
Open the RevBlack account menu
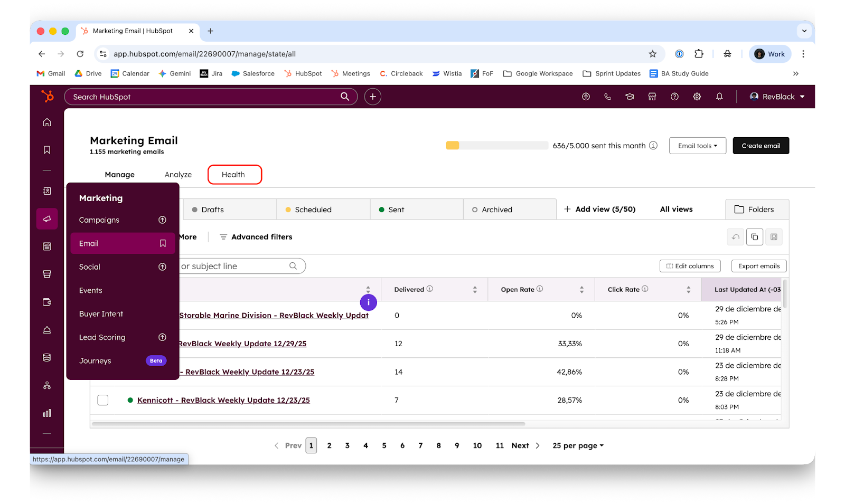click(777, 97)
